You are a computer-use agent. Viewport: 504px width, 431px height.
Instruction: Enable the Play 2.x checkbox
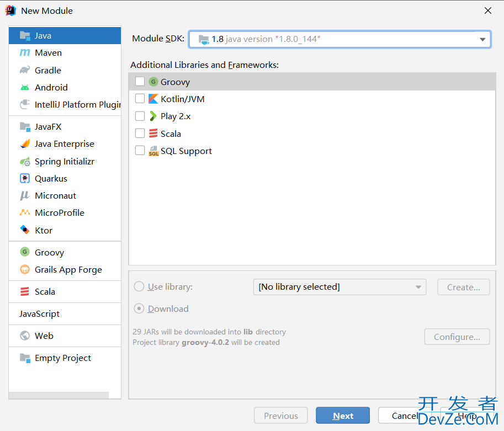(x=140, y=116)
